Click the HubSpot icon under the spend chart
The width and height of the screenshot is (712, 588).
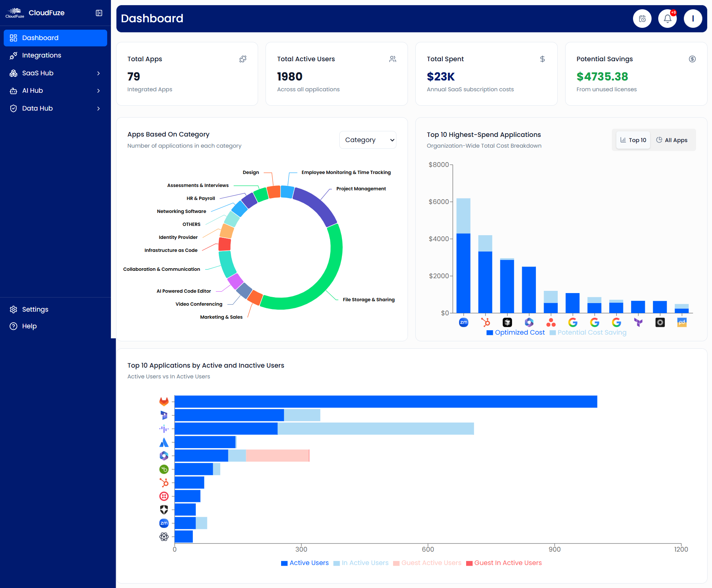click(485, 322)
